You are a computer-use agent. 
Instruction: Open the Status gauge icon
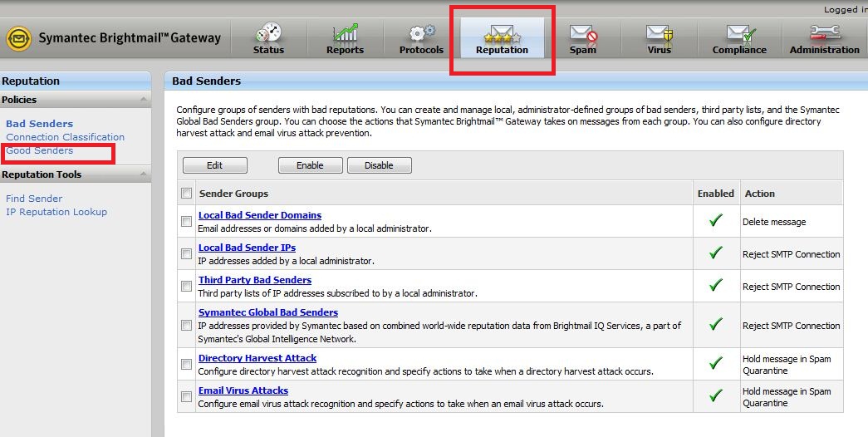[269, 32]
